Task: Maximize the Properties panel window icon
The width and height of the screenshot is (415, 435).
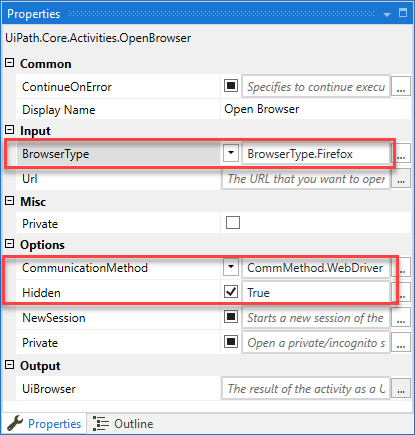Action: 403,13
